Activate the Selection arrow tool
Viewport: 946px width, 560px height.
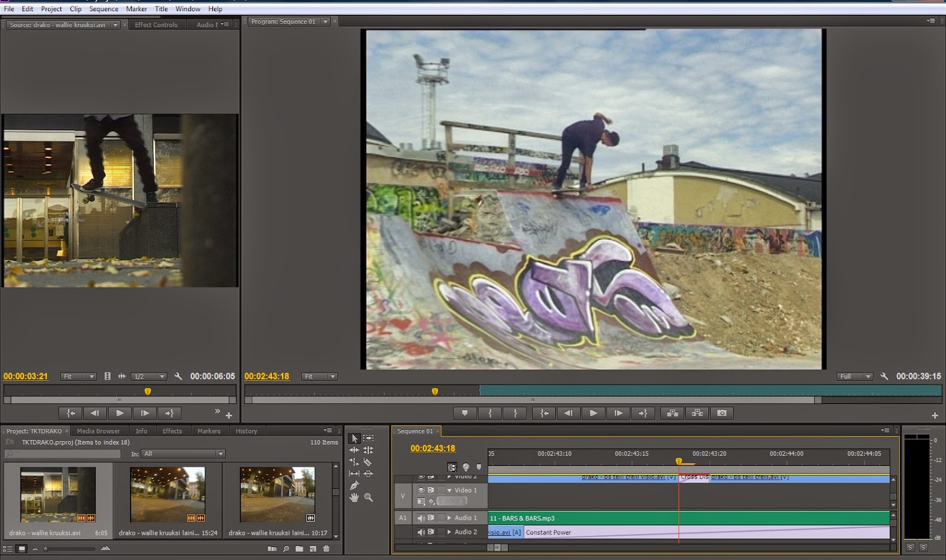pyautogui.click(x=354, y=438)
